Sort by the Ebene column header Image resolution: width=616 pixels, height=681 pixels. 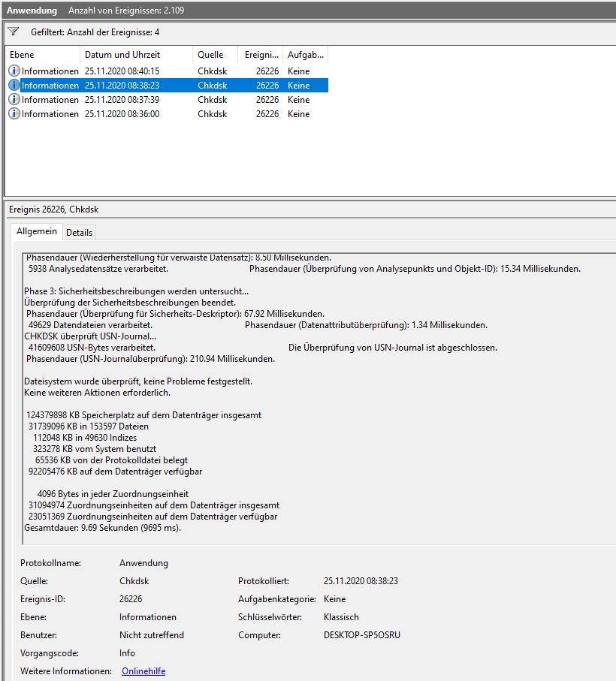coord(42,55)
